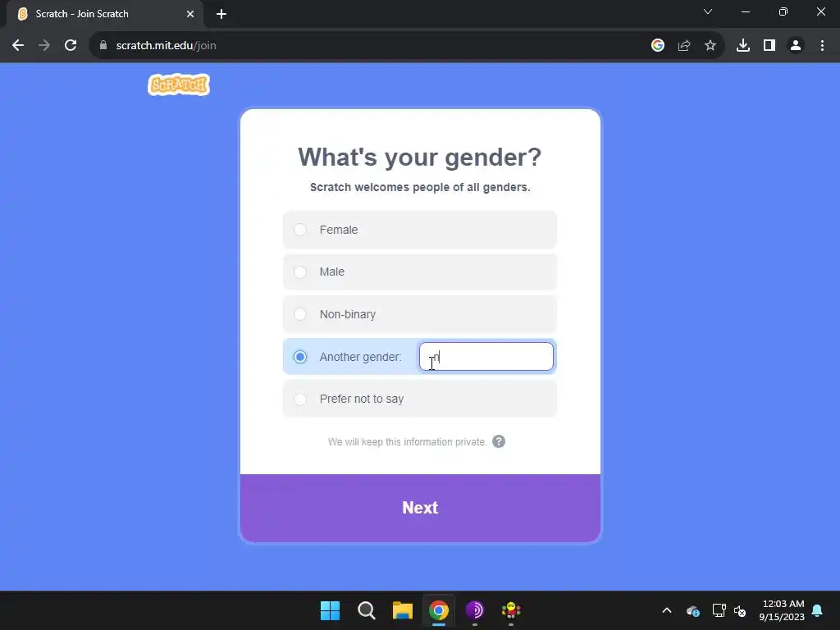Viewport: 840px width, 630px height.
Task: Open the network display tray icon
Action: [719, 610]
